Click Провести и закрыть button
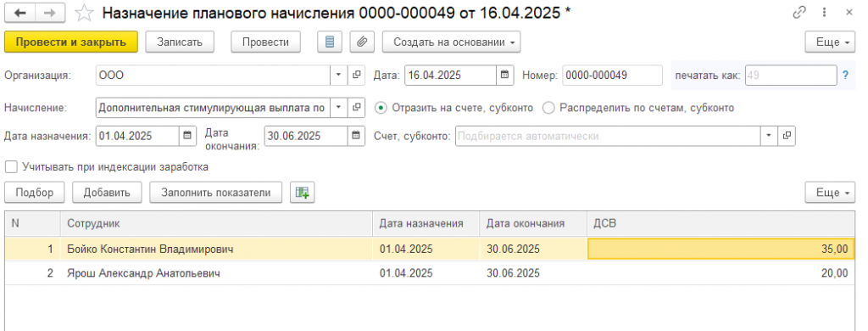Image resolution: width=868 pixels, height=331 pixels. coord(71,42)
